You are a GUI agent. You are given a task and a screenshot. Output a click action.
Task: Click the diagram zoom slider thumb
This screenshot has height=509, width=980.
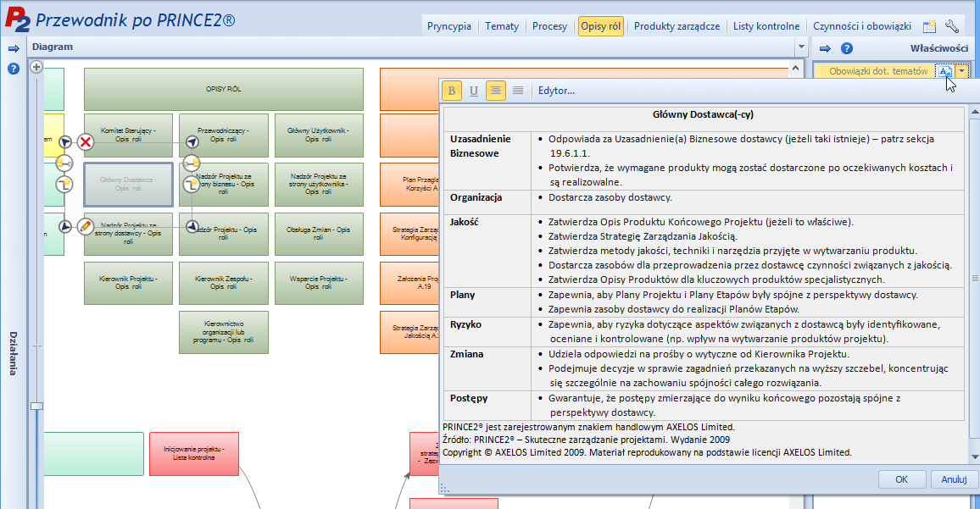[x=36, y=406]
